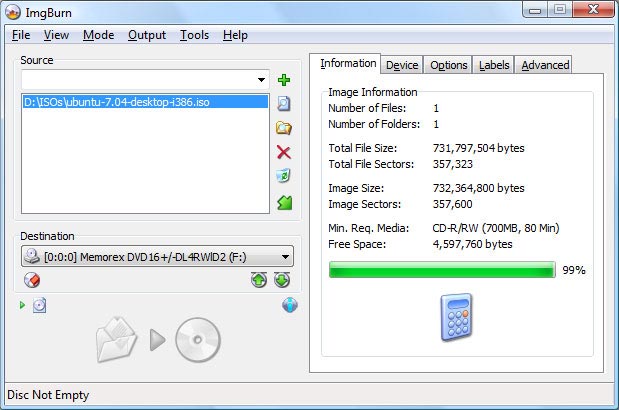The image size is (619, 410).
Task: Open the Tools menu
Action: point(194,35)
